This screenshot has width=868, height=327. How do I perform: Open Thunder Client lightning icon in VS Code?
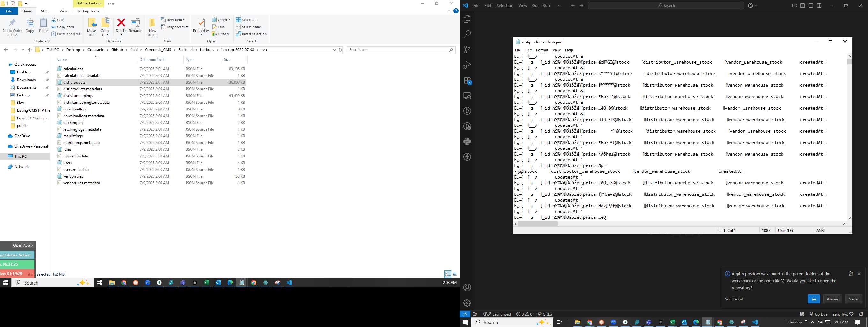467,157
